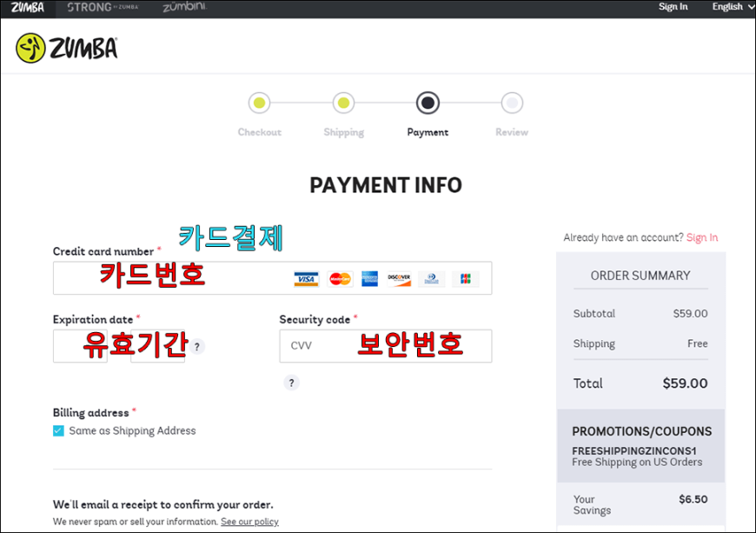Click the Discover card icon
Screen dimensions: 756x533
[399, 279]
